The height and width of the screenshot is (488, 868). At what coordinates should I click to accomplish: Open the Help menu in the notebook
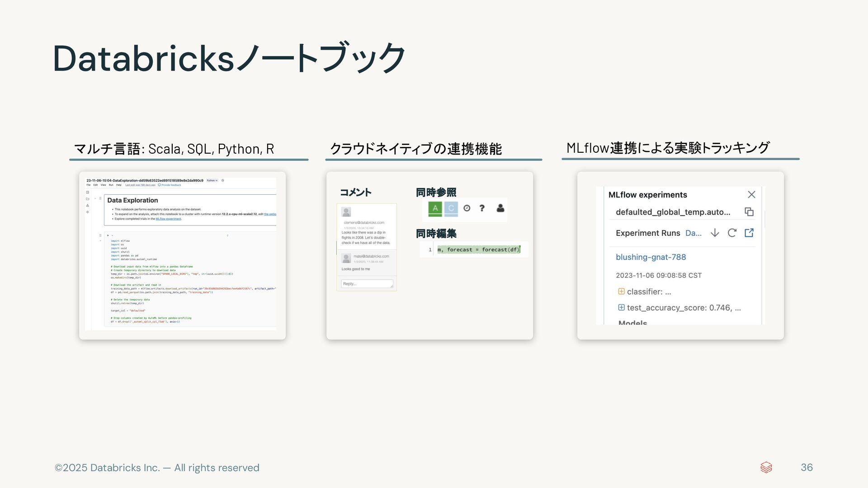tap(119, 185)
